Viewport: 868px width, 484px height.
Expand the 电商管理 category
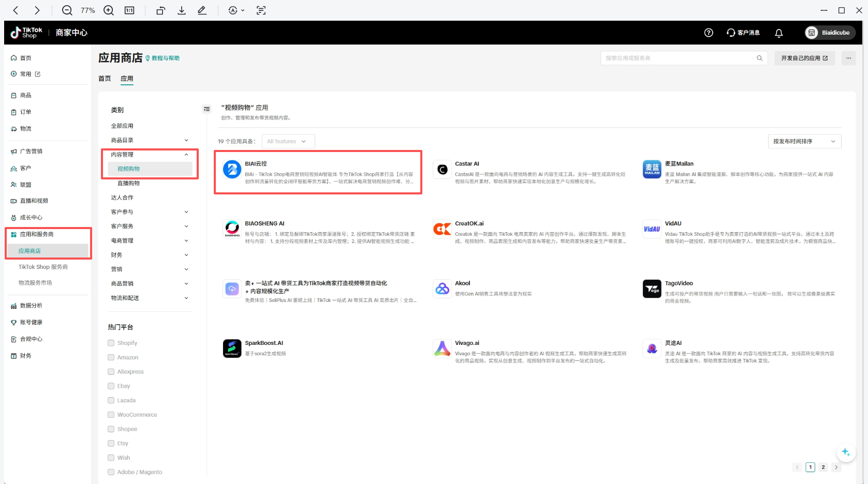coord(186,240)
